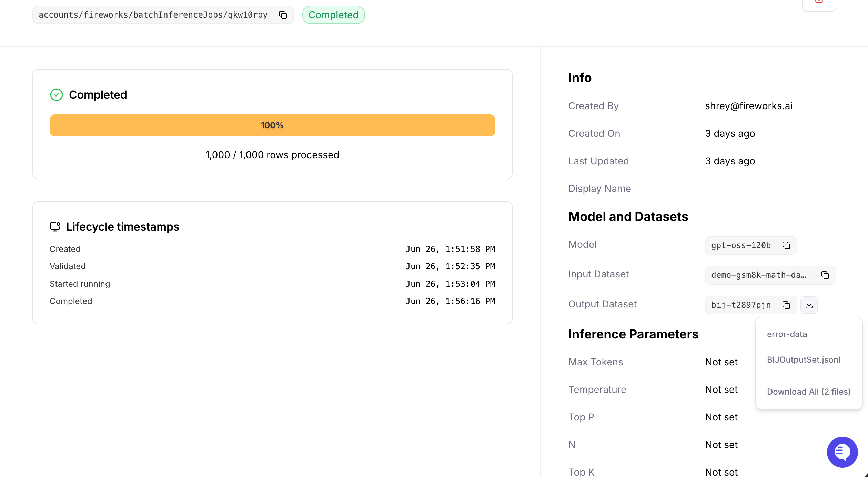Click the job path field

coord(163,15)
